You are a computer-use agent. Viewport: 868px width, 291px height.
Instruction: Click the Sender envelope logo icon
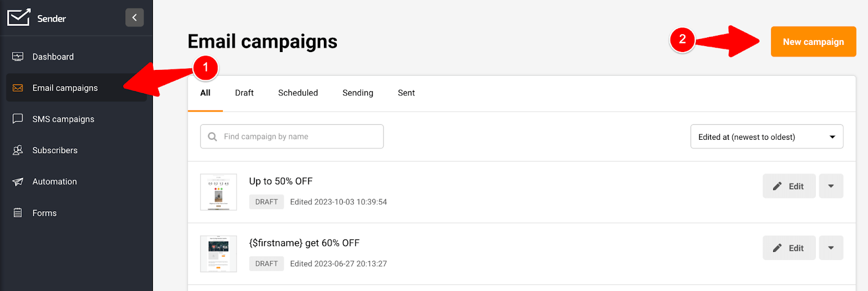click(x=18, y=17)
